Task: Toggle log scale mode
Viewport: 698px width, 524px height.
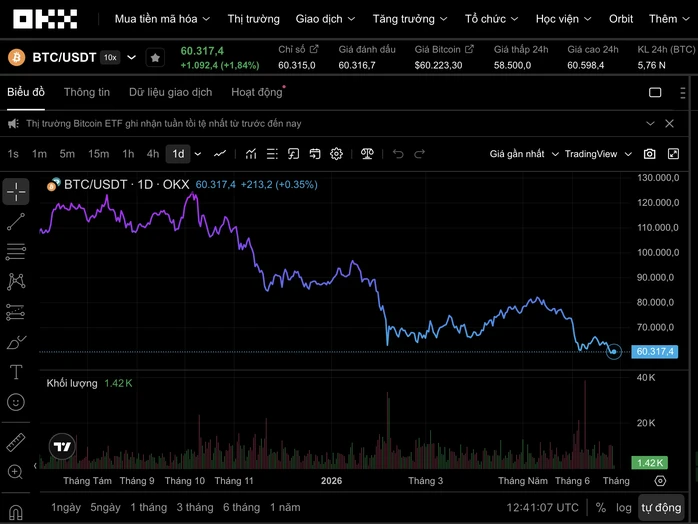Action: (x=624, y=508)
